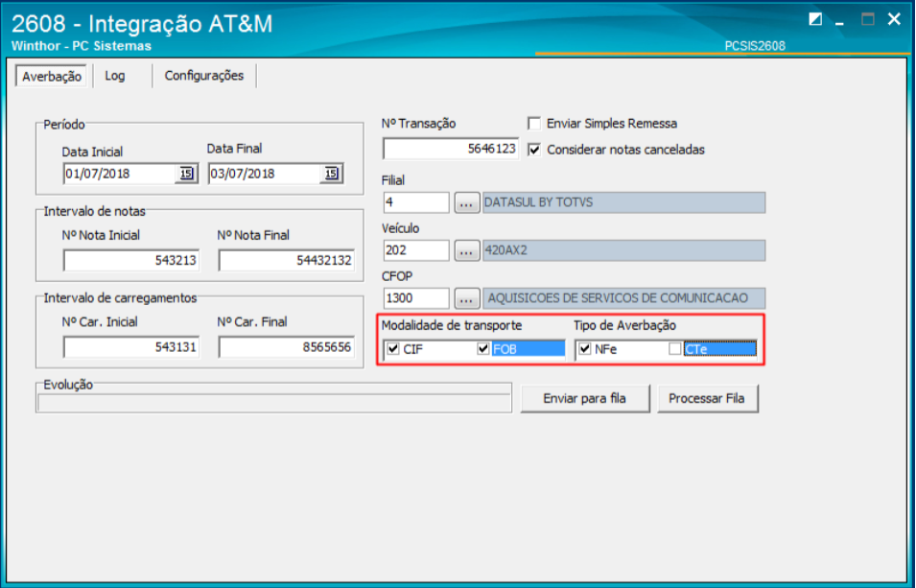
Task: Open the Log tab
Action: pos(115,76)
